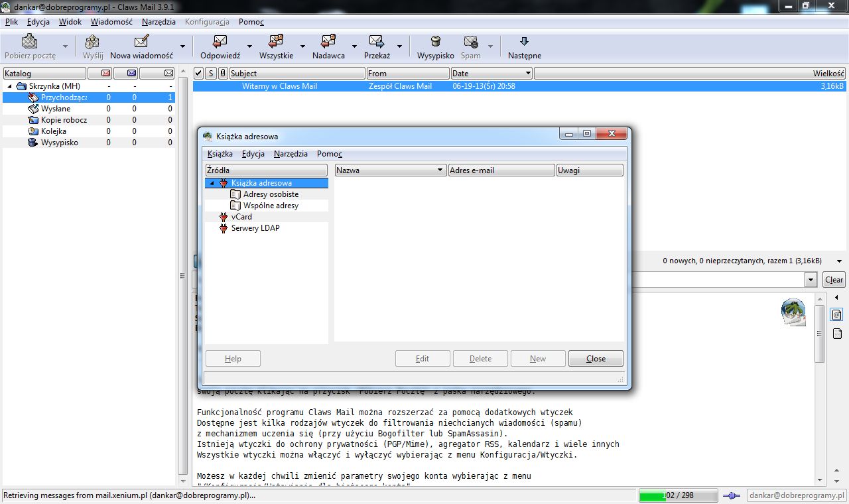This screenshot has height=504, width=849.
Task: Open the Kopie robocze folder
Action: point(64,119)
